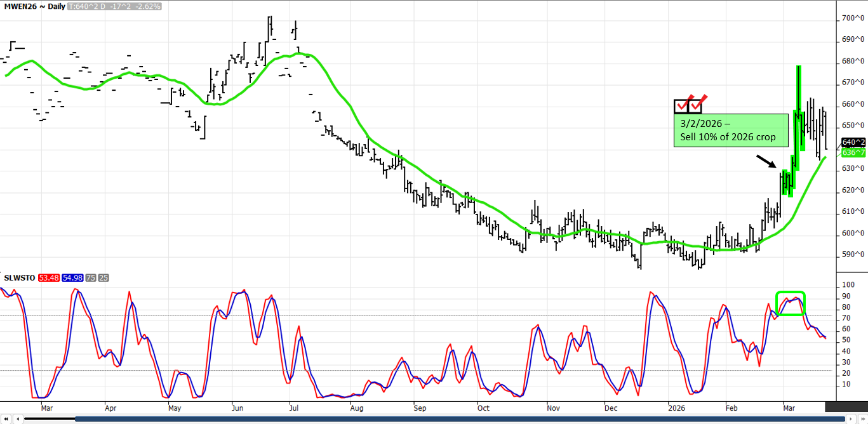Select the 'Sell 10% of 2026 crop' note
This screenshot has height=424, width=868.
[730, 131]
